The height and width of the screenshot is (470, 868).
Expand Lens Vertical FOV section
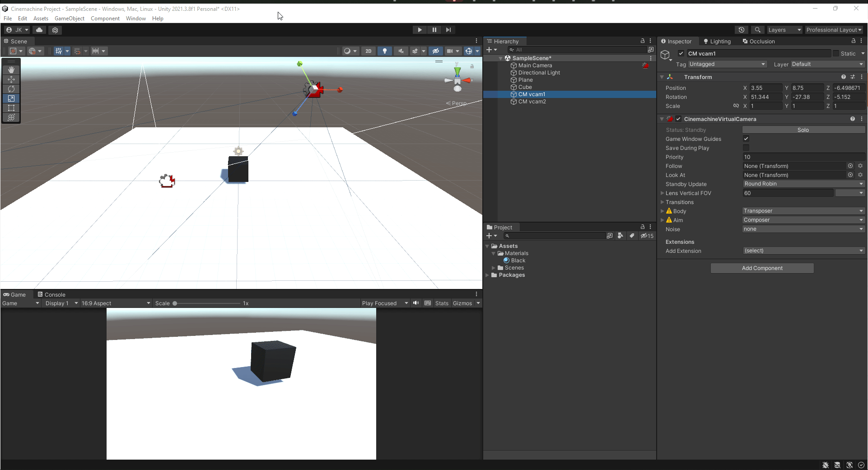[x=662, y=193]
